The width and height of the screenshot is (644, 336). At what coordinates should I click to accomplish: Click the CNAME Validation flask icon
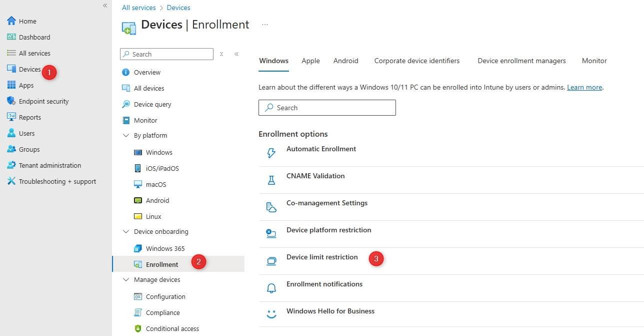[x=271, y=180]
